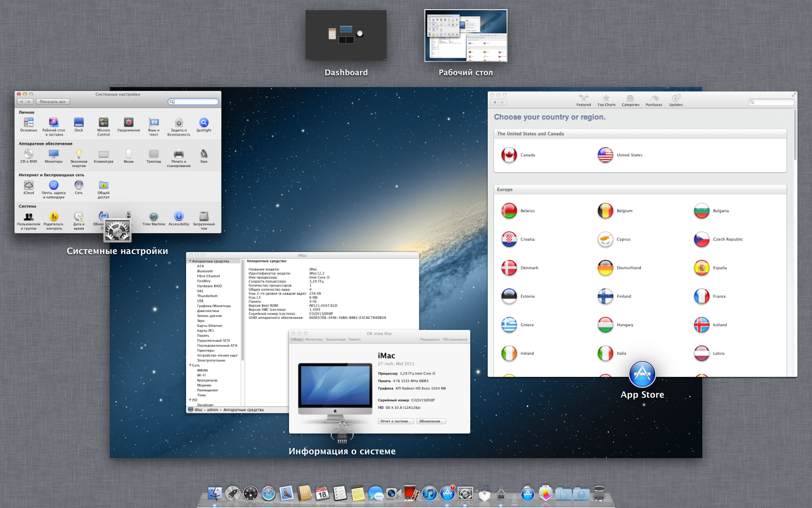812x508 pixels.
Task: Click System Preferences search field
Action: tap(193, 102)
